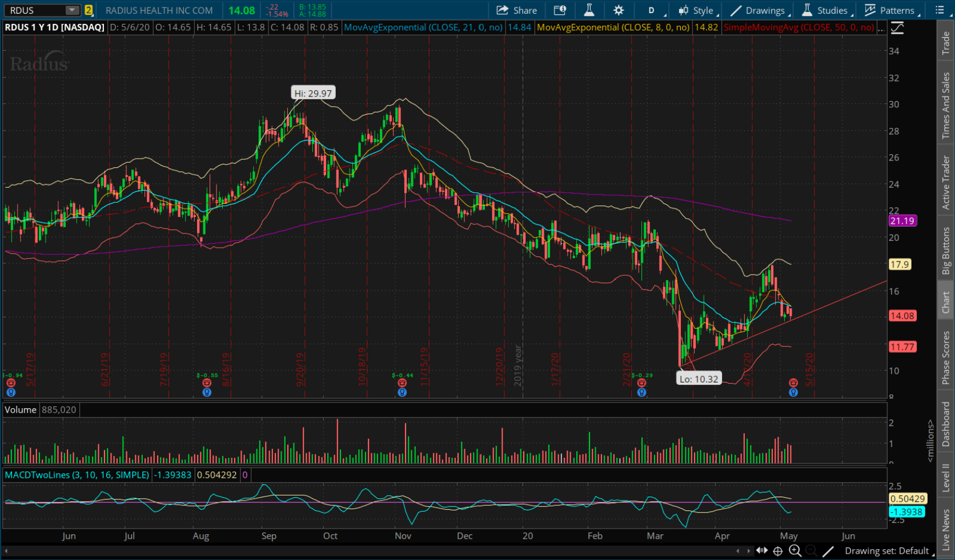Select the SimpleMovingAvg 50 study label

[798, 27]
